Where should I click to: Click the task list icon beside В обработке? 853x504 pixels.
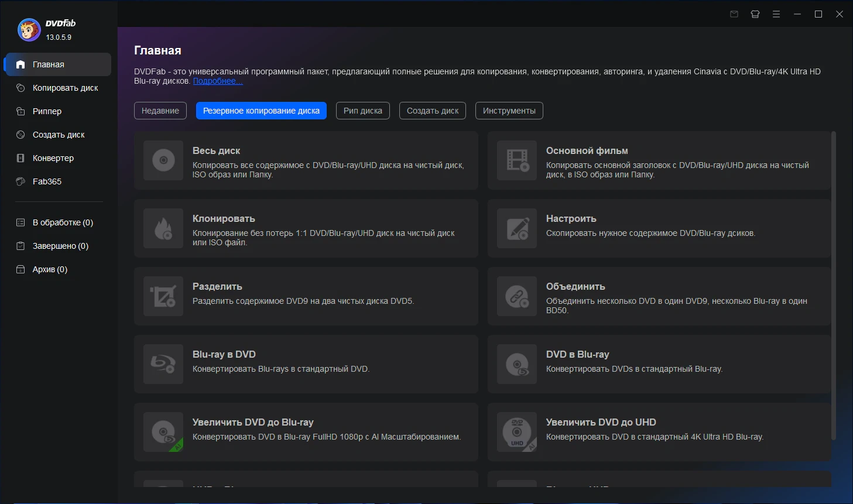point(20,222)
